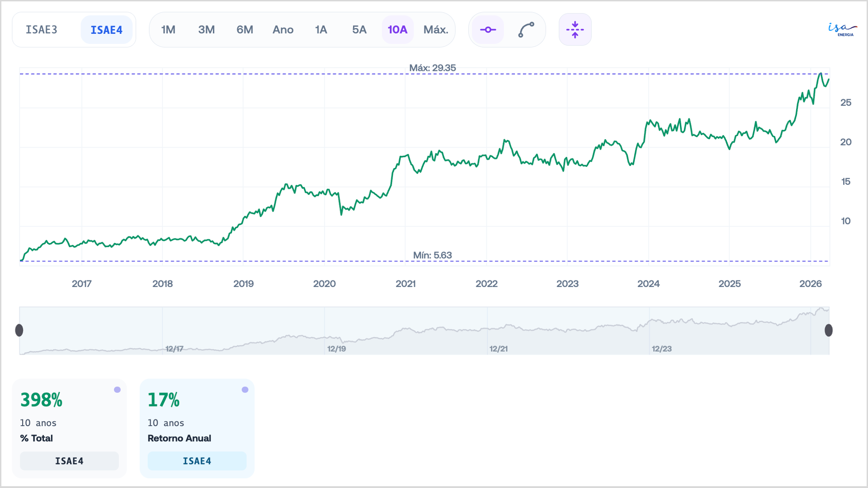Click the ISA Energia logo
868x488 pixels.
(x=842, y=29)
